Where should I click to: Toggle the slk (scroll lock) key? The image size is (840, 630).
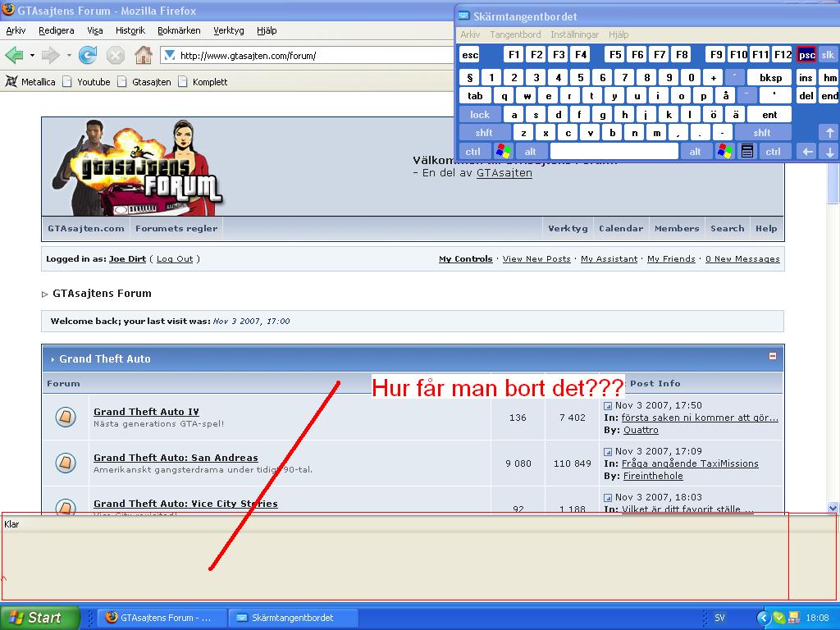point(829,55)
